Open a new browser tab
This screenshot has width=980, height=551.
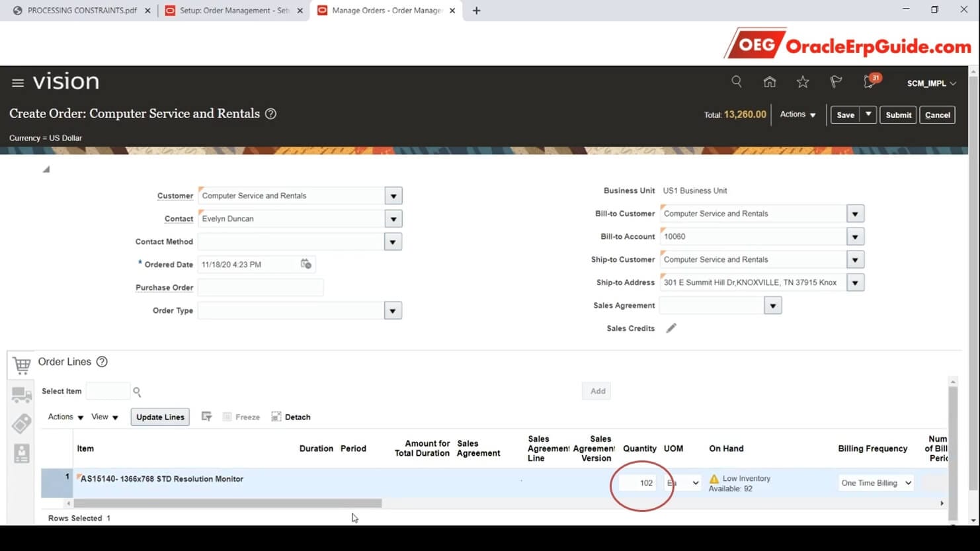[x=476, y=11]
